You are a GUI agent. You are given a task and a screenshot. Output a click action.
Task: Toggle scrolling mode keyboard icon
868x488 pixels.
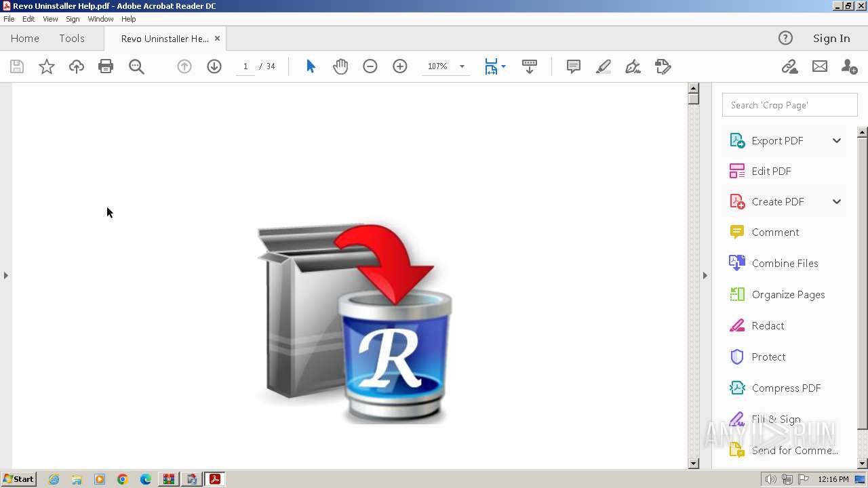pyautogui.click(x=530, y=66)
